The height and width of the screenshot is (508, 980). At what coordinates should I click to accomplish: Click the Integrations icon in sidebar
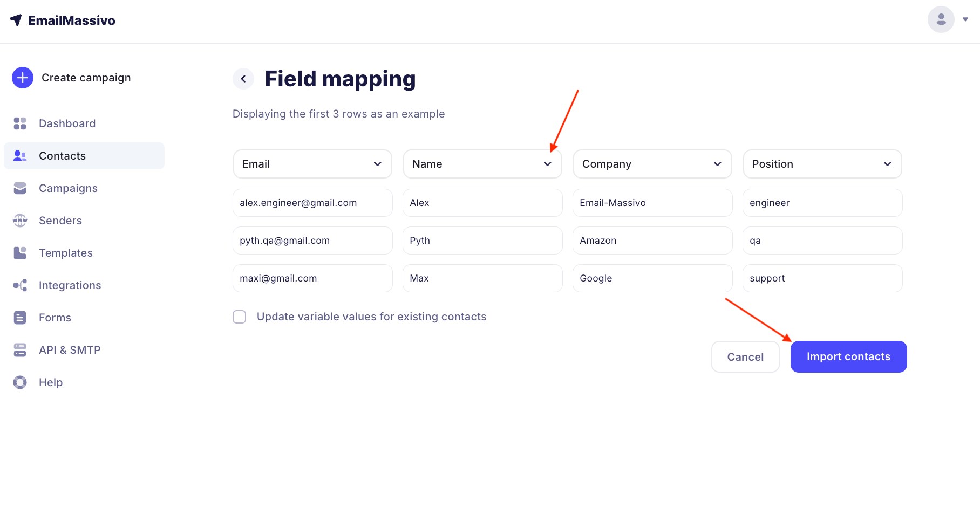[x=20, y=285]
